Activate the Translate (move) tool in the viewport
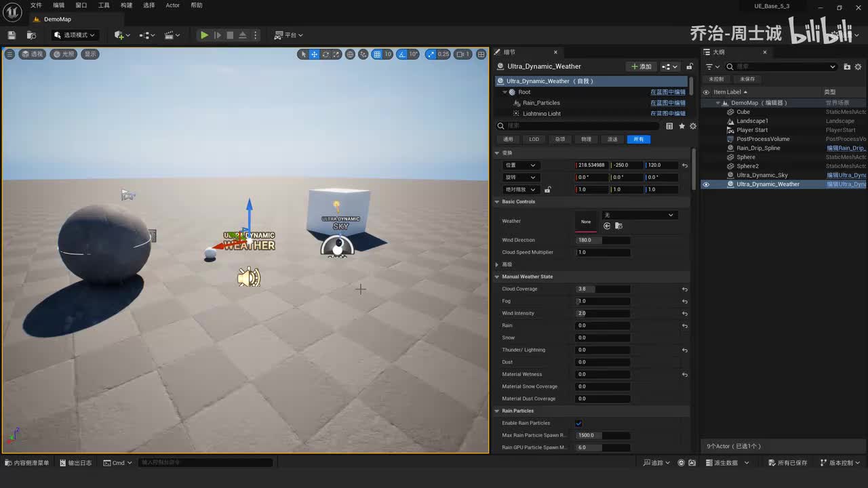Screen dimensions: 868x488 pos(314,54)
